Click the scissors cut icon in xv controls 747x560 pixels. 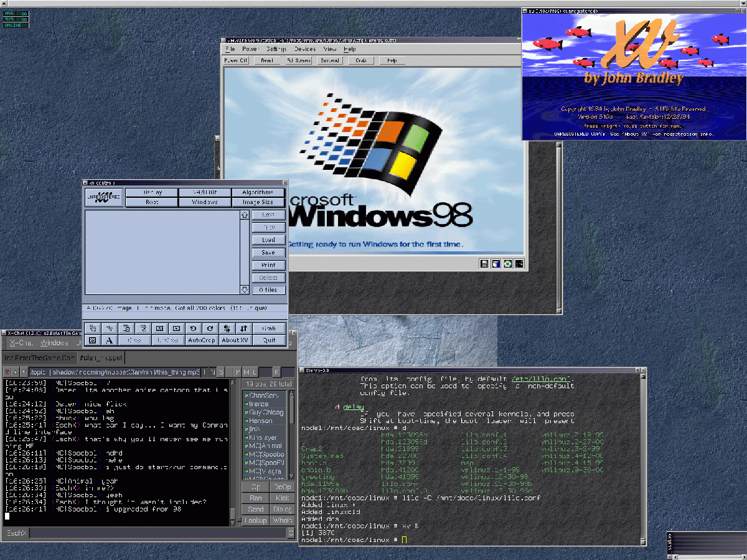coord(109,328)
